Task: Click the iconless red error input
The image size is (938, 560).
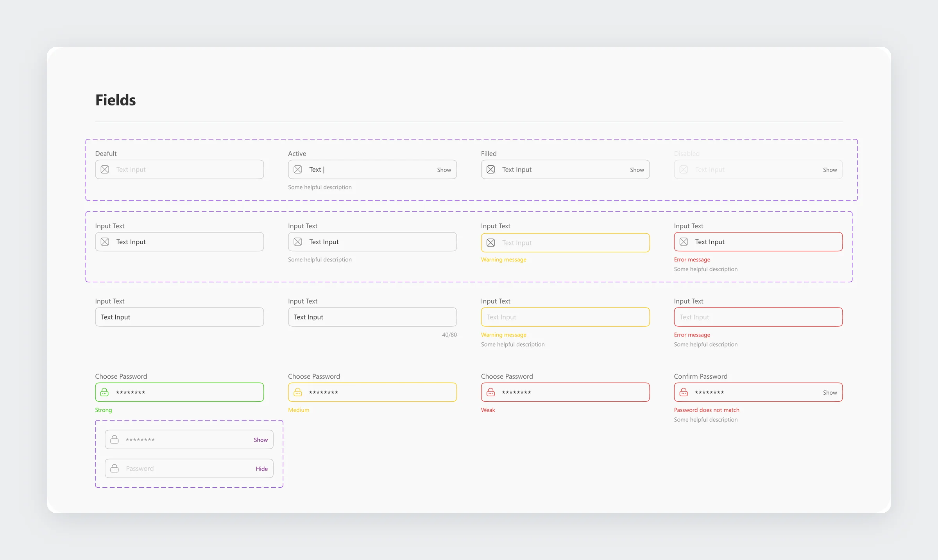Action: click(758, 317)
